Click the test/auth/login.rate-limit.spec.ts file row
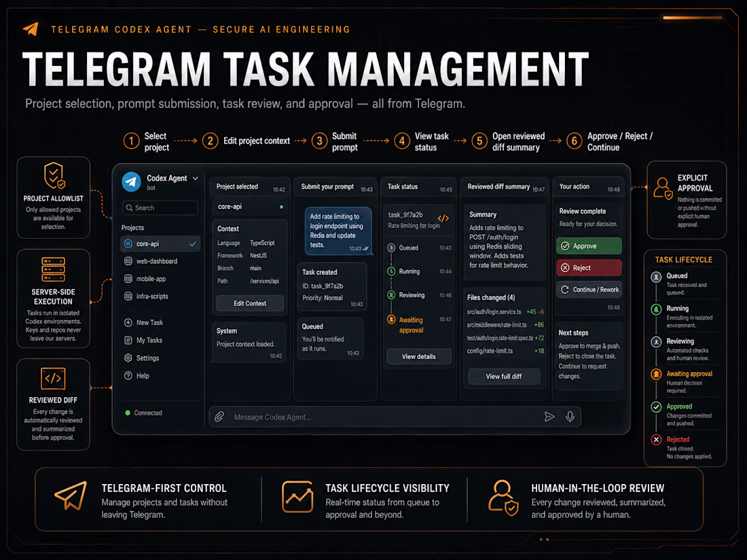Image resolution: width=747 pixels, height=560 pixels. pos(505,337)
